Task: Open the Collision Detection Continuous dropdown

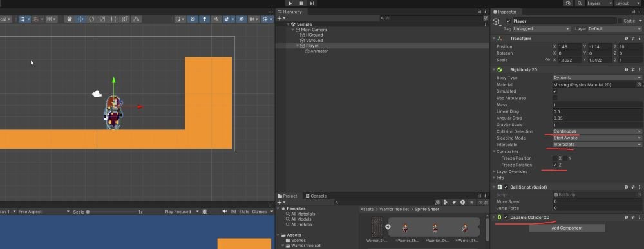Action: 597,132
